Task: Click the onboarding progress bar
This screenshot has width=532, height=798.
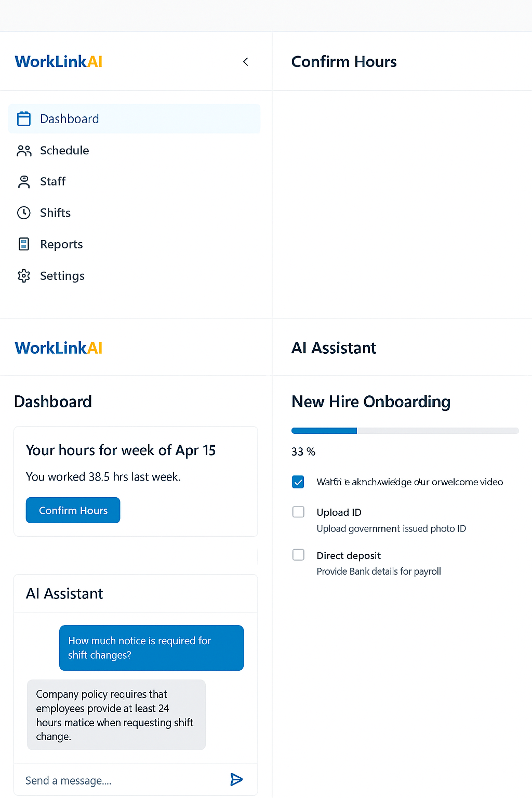Action: coord(405,431)
